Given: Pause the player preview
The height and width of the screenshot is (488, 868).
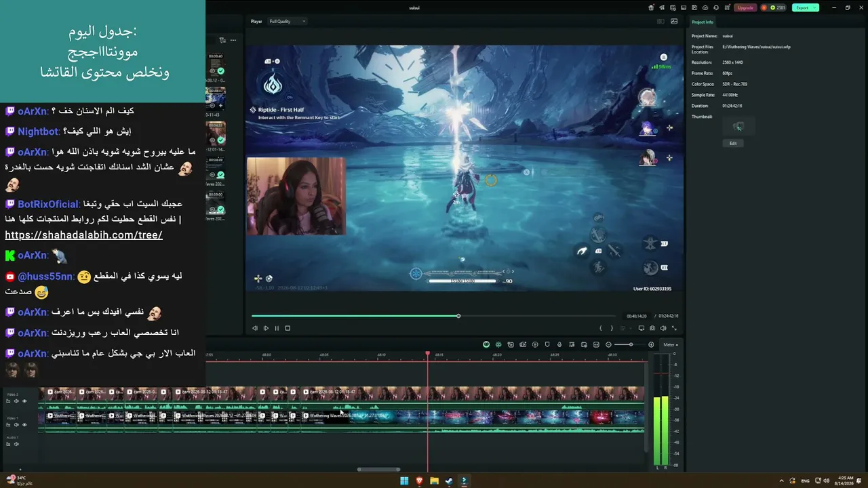Looking at the screenshot, I should click(277, 328).
